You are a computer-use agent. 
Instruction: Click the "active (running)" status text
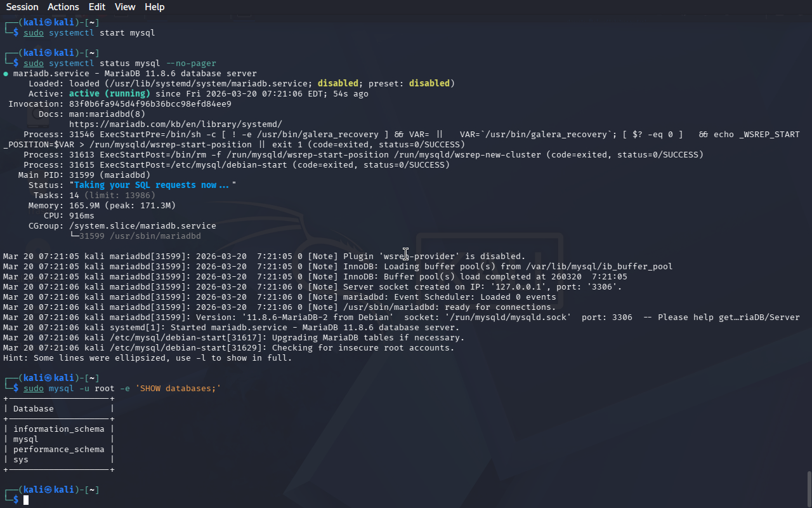pyautogui.click(x=109, y=94)
